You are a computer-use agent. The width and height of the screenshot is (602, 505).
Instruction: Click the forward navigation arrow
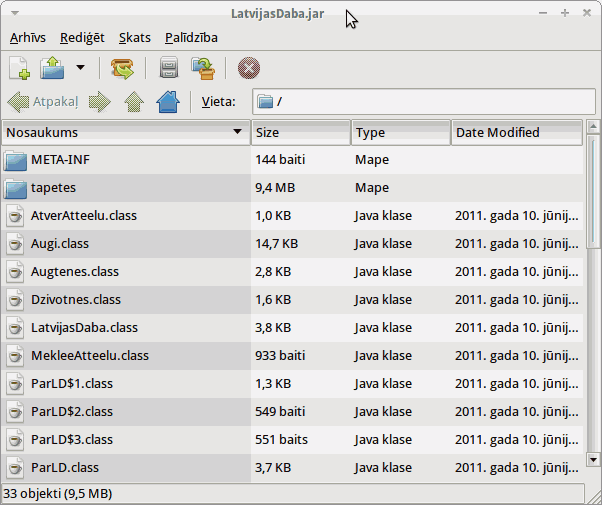pyautogui.click(x=100, y=102)
